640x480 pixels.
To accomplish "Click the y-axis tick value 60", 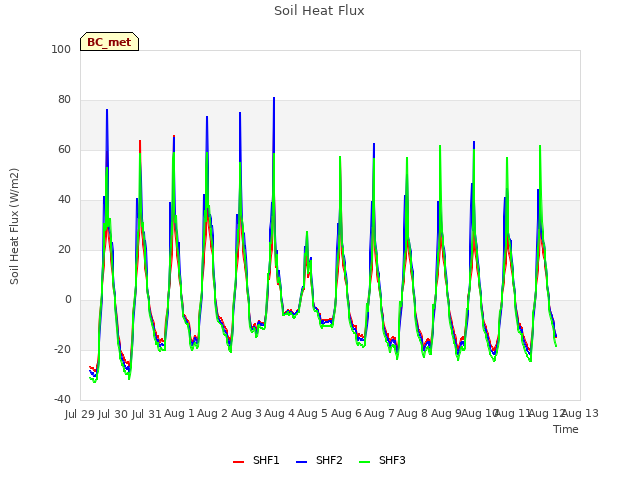I will [64, 149].
